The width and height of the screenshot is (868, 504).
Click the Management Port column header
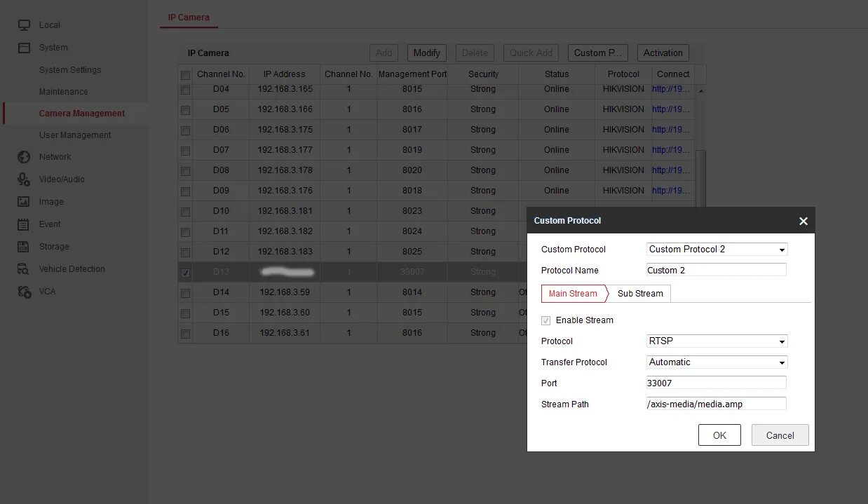[412, 74]
